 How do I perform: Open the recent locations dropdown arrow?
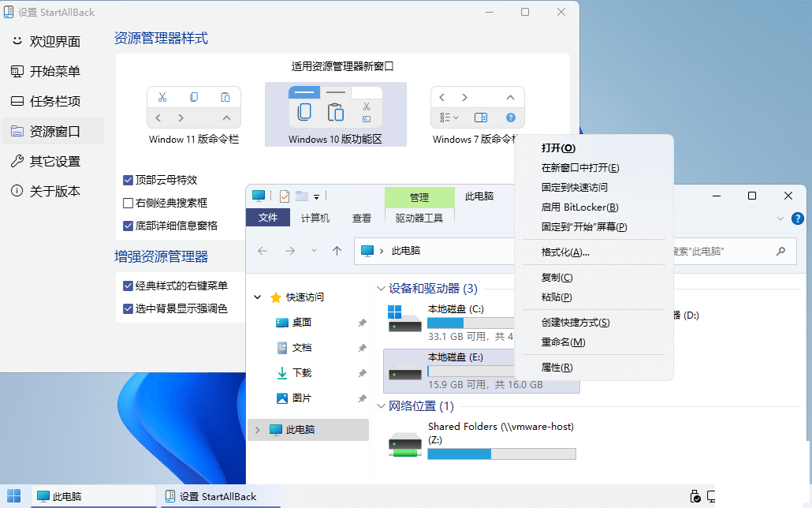(x=314, y=250)
